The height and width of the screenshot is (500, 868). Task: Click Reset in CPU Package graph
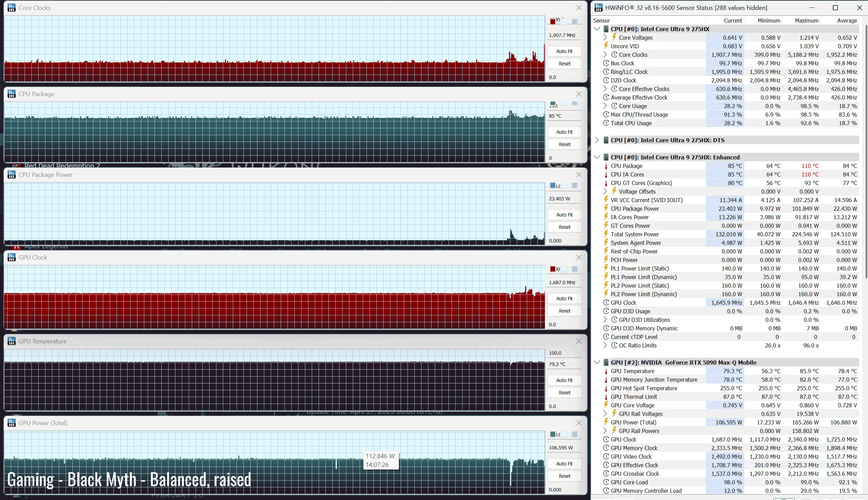(564, 144)
